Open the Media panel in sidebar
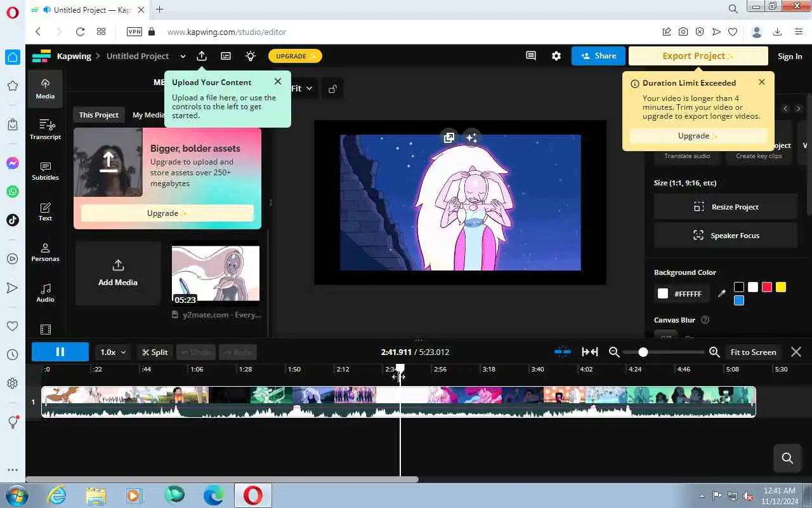 click(45, 89)
